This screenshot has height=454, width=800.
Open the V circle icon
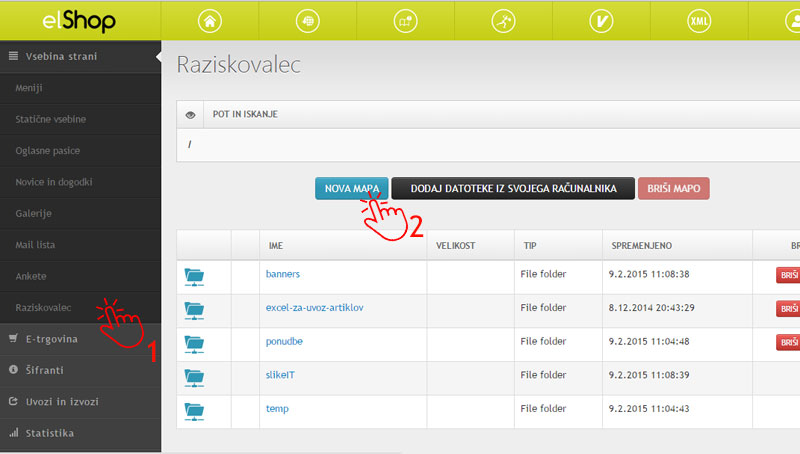coord(602,21)
